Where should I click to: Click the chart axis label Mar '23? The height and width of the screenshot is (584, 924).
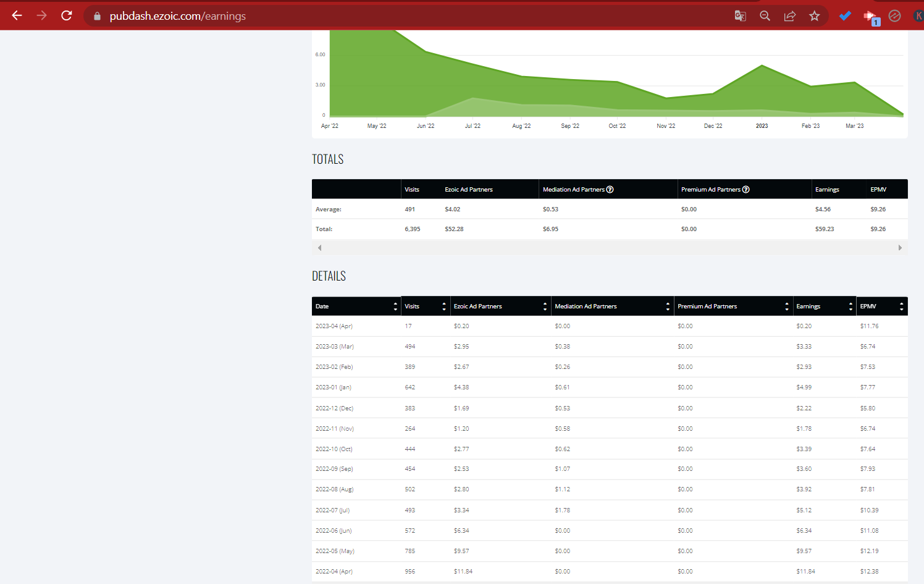pos(854,125)
